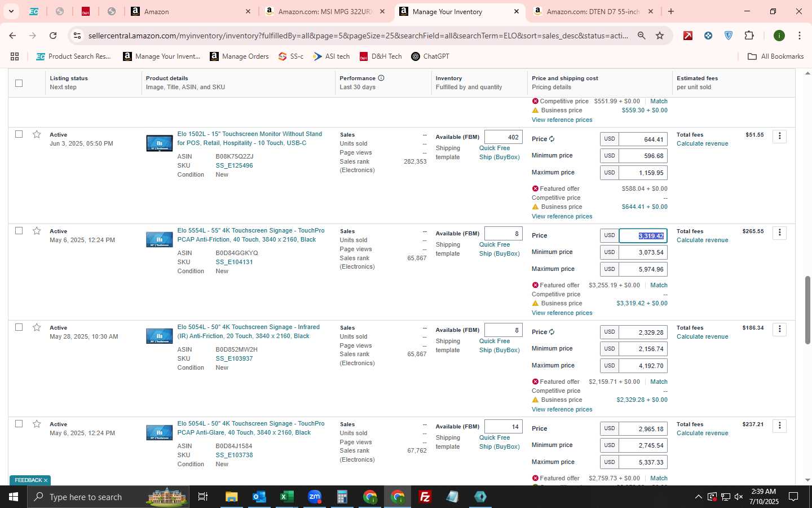812x508 pixels.
Task: Open File Explorer from the taskbar
Action: [x=231, y=497]
